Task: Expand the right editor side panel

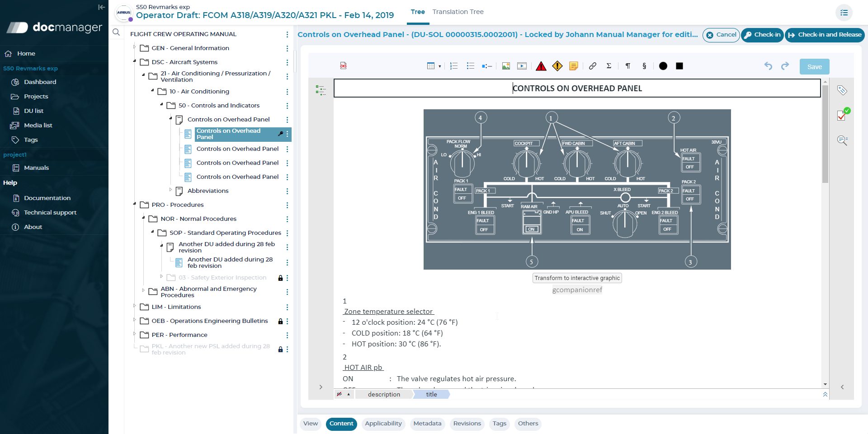Action: pos(842,387)
